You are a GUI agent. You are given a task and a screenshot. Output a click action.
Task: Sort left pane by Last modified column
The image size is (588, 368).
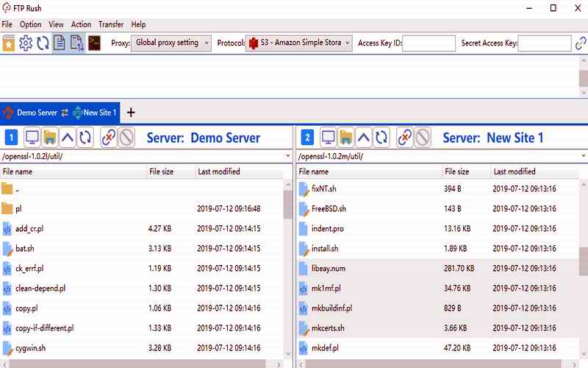(x=219, y=171)
